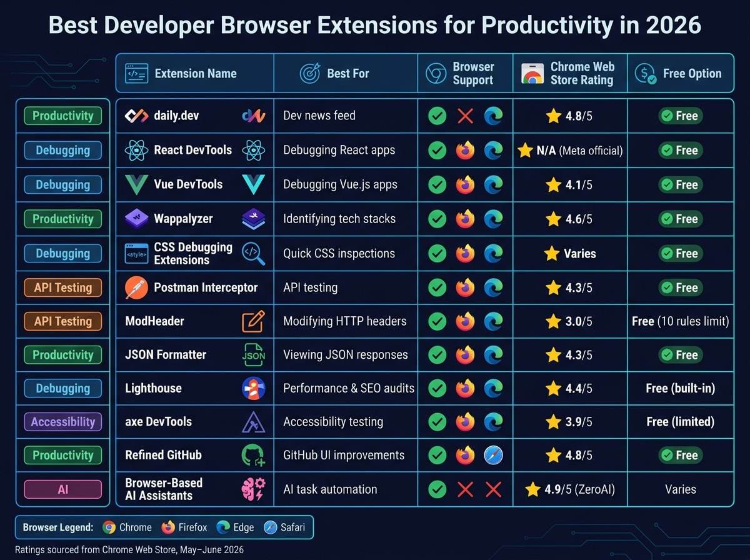
Task: Click the Edge icon in Wappalyzer row
Action: [x=493, y=219]
